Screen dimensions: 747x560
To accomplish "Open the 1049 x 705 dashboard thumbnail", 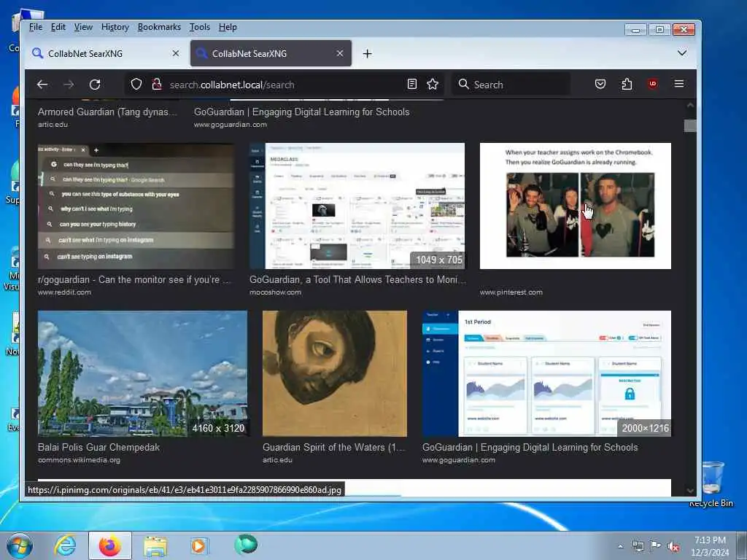I will point(357,206).
